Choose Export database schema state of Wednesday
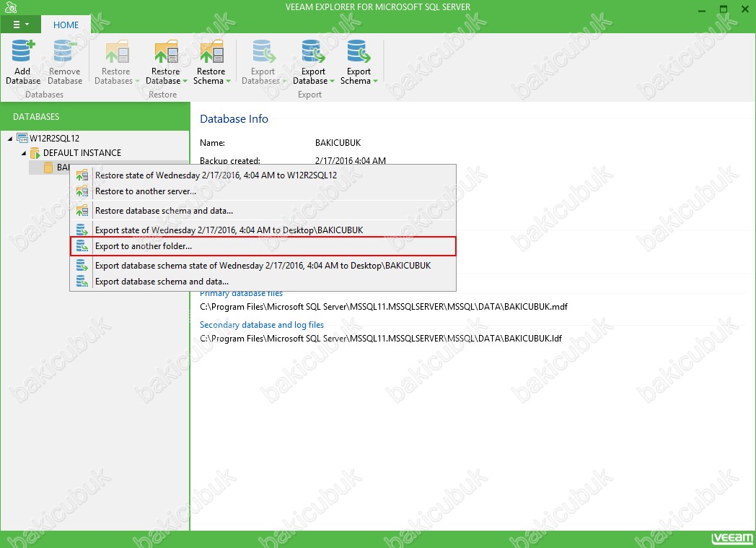 tap(263, 265)
